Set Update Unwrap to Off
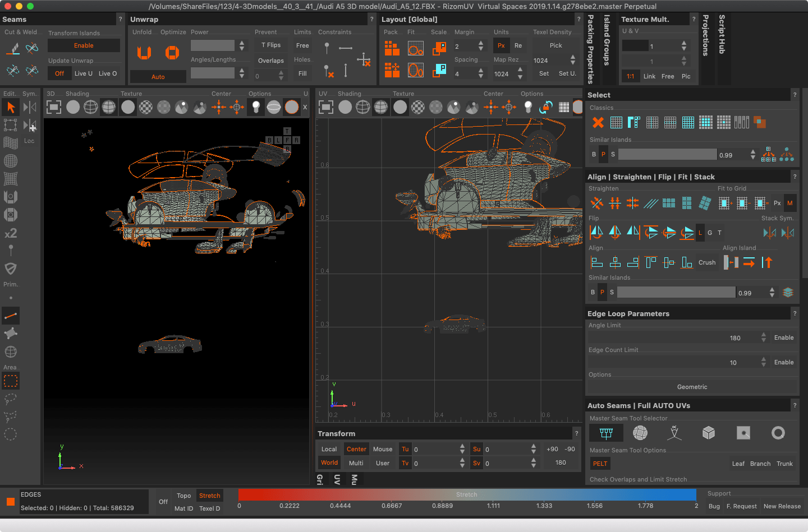The image size is (808, 532). pyautogui.click(x=59, y=73)
